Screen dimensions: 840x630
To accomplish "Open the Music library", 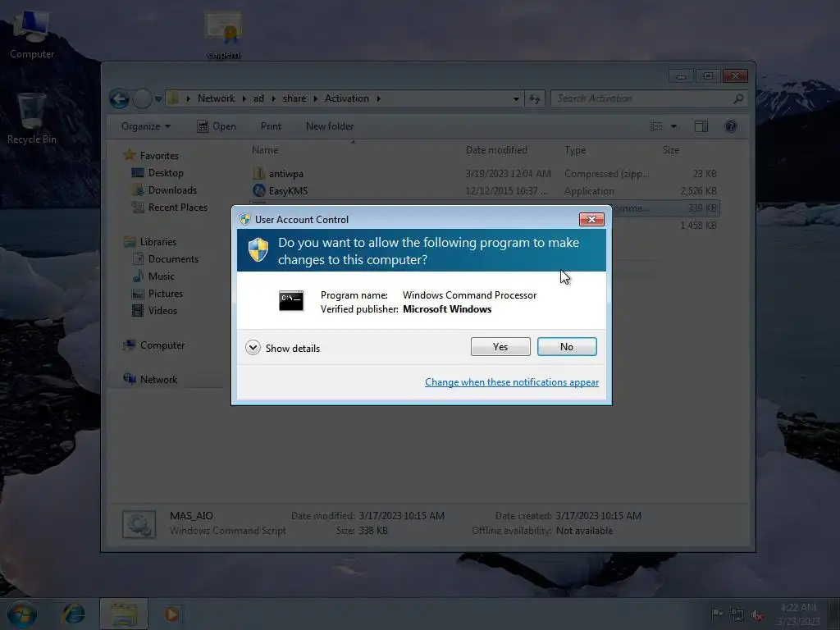I will pos(161,276).
